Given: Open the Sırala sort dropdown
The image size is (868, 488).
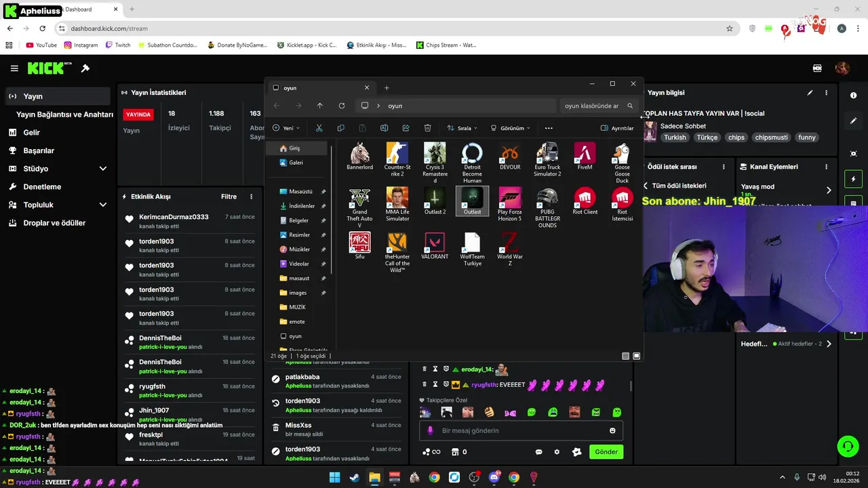Looking at the screenshot, I should tap(462, 128).
